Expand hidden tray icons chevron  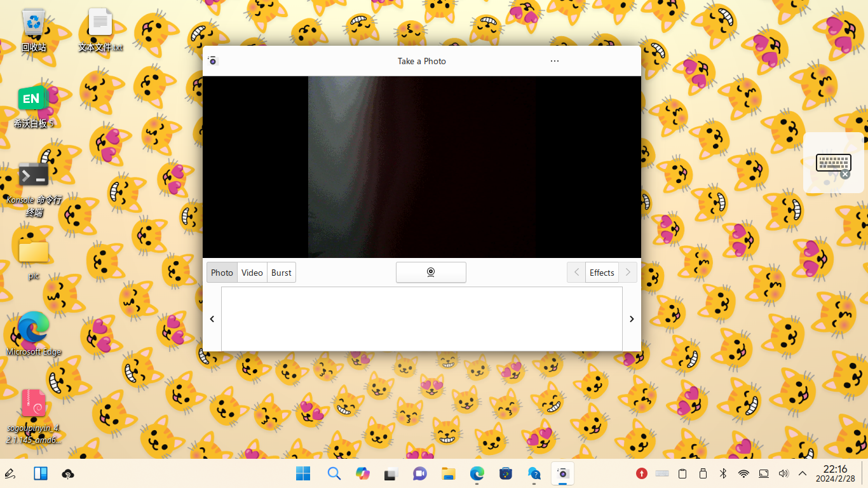803,473
